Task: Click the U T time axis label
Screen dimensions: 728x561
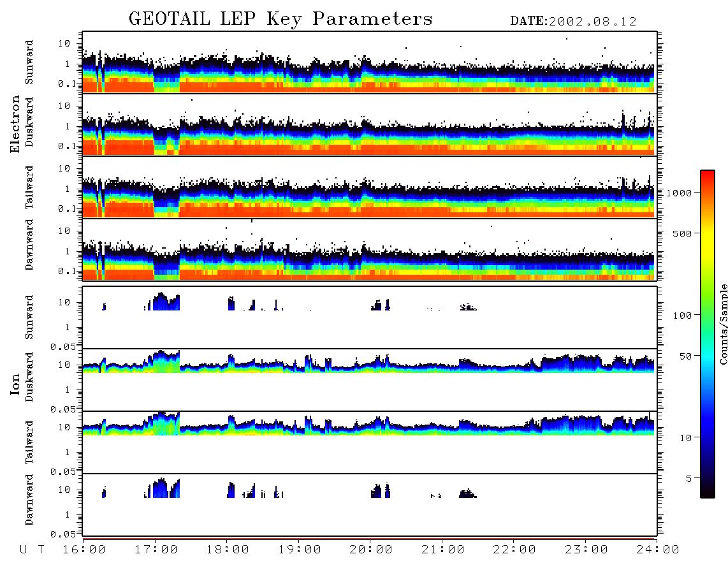Action: (32, 550)
